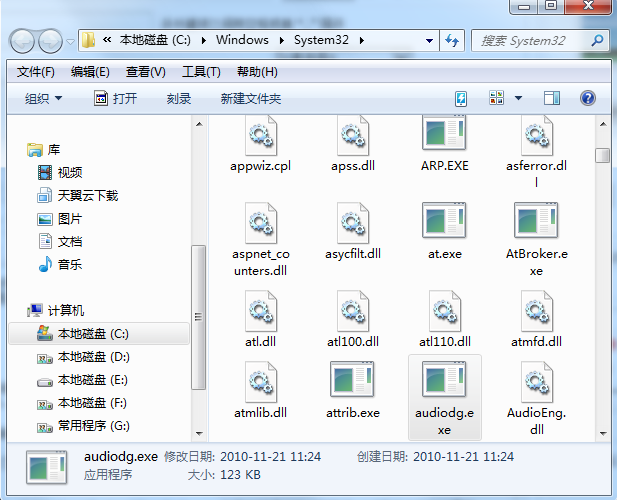The width and height of the screenshot is (617, 500).
Task: Click the double chevron in address bar
Action: point(107,39)
